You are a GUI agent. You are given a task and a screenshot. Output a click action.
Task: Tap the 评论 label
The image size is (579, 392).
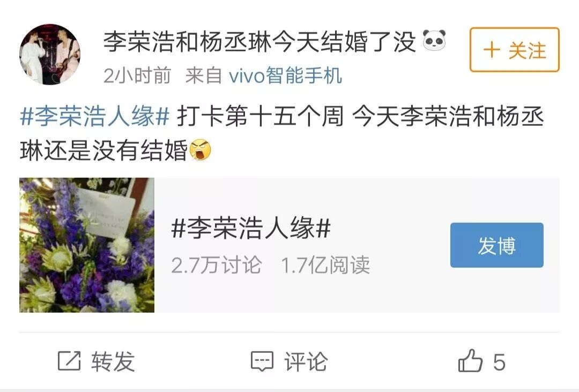tap(306, 361)
